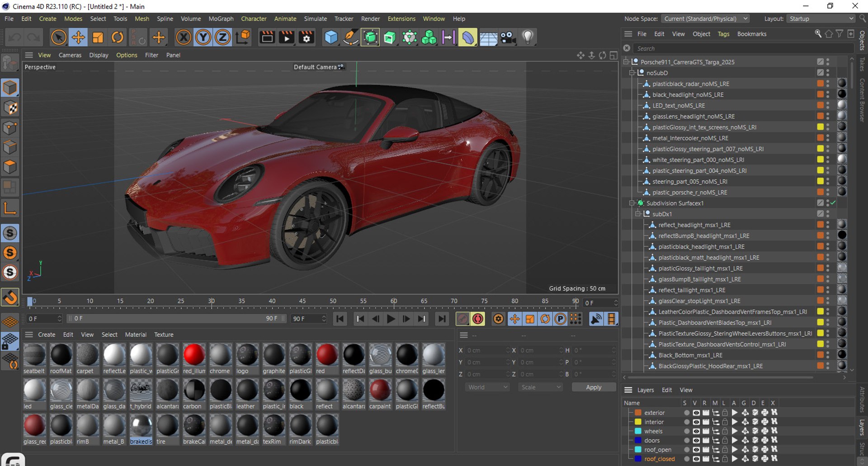The image size is (868, 466).
Task: Open the Layout Startup dropdown
Action: (821, 19)
